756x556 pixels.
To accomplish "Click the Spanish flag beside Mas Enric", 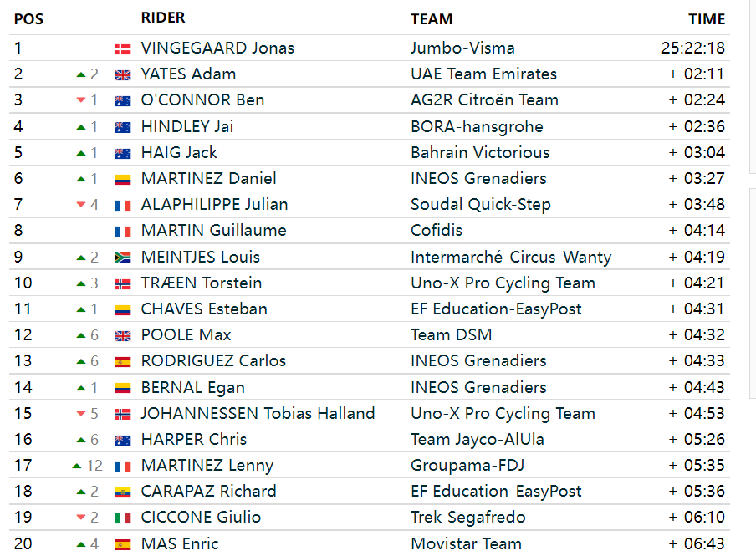I will 122,545.
